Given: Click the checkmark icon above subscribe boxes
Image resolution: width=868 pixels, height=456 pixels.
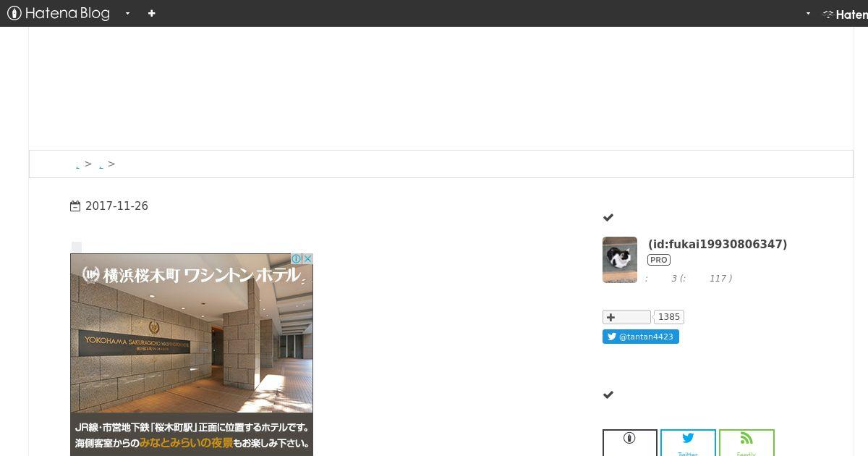Looking at the screenshot, I should pyautogui.click(x=608, y=394).
